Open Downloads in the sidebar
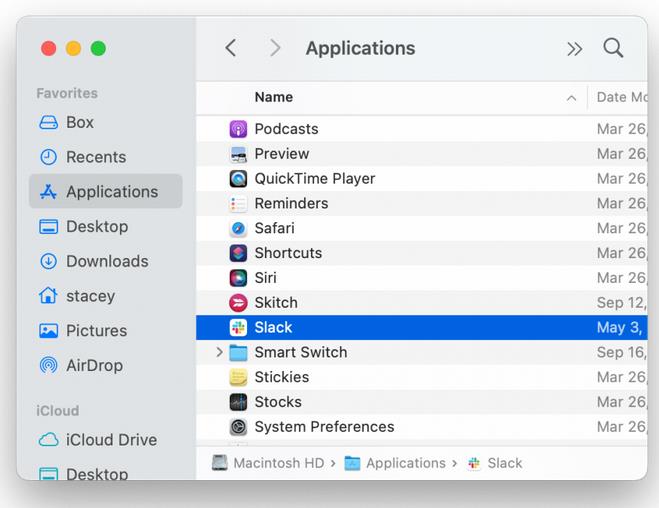The image size is (659, 508). [x=107, y=261]
